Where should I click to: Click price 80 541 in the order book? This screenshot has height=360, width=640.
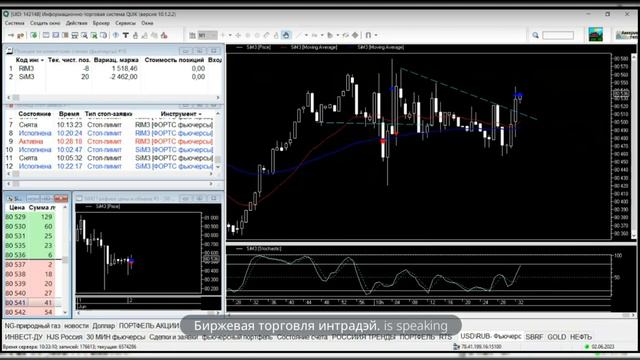tap(16, 302)
